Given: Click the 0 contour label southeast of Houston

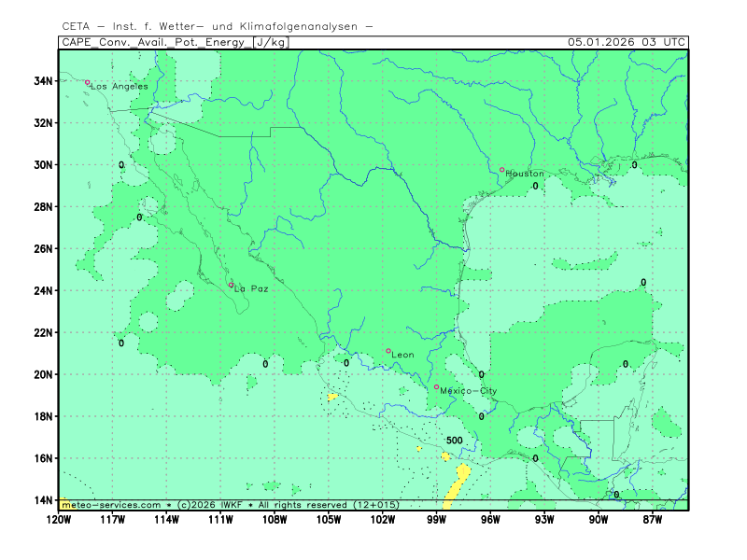Looking at the screenshot, I should (x=535, y=187).
